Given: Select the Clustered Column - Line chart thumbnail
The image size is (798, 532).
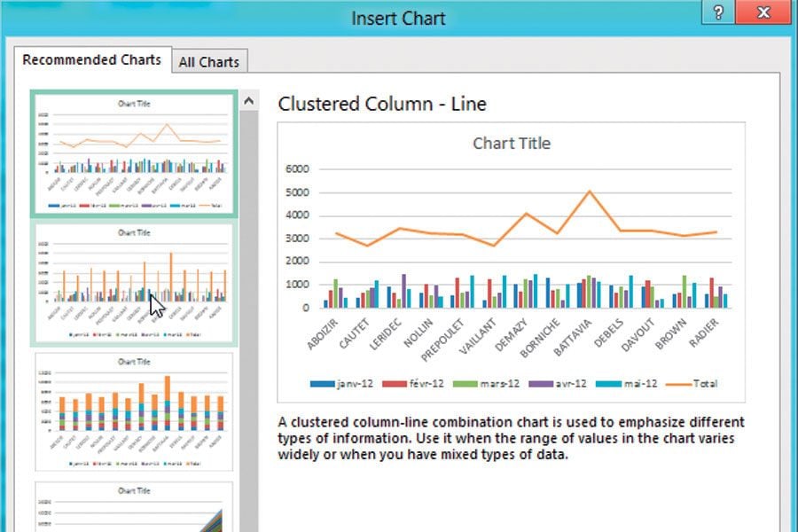Looking at the screenshot, I should (x=134, y=153).
